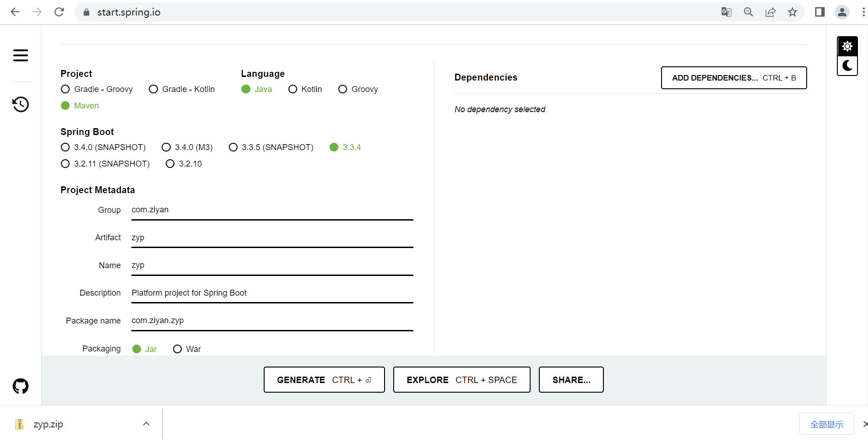Click the Dependencies heading

point(486,77)
